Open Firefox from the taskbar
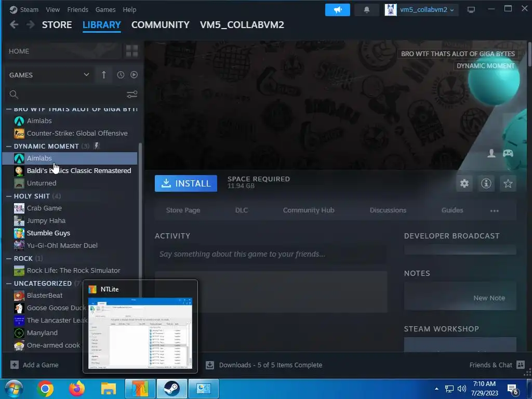The image size is (532, 399). tap(77, 389)
